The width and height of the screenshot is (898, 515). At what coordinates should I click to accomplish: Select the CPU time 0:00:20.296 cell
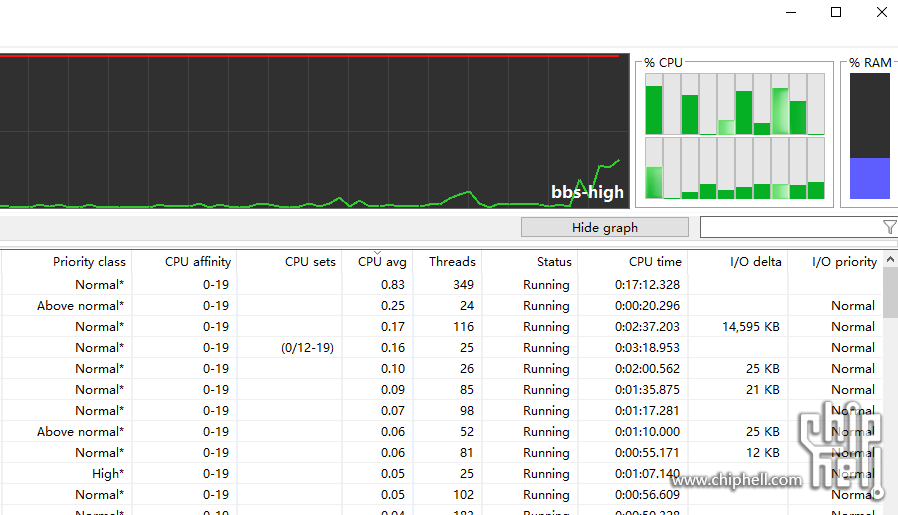[x=647, y=306]
